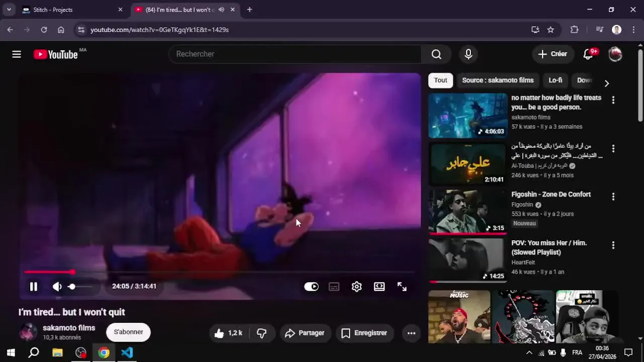Open the Windows Start menu
This screenshot has height=362, width=644.
11,352
